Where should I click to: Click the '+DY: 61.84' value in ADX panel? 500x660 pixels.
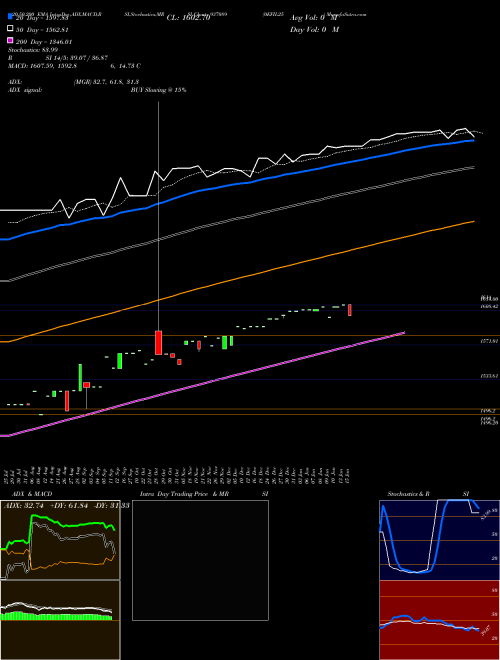click(68, 506)
